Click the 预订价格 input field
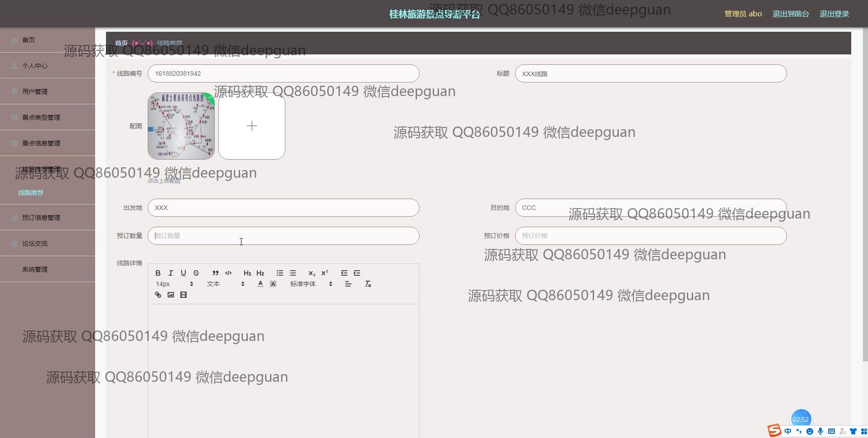Viewport: 868px width, 438px height. [x=651, y=236]
